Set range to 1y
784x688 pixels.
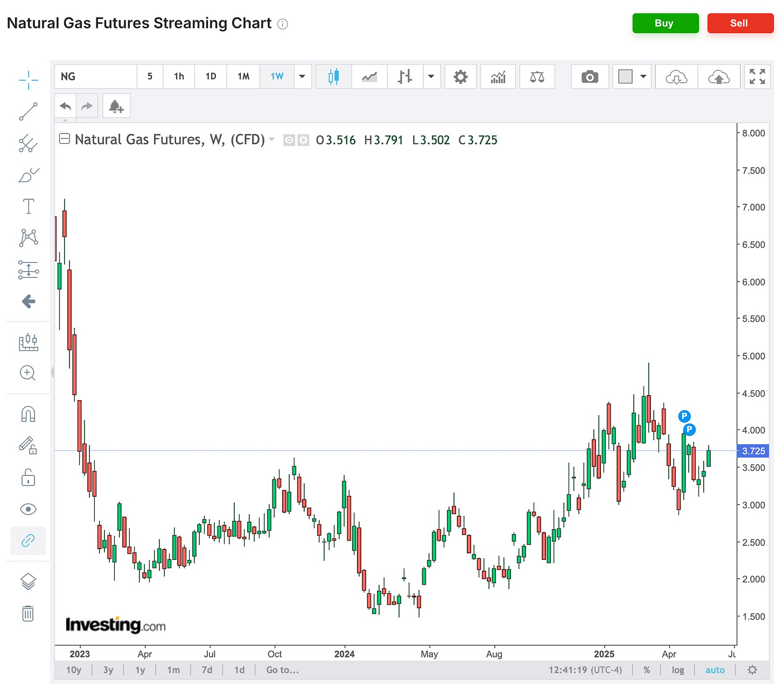[140, 670]
